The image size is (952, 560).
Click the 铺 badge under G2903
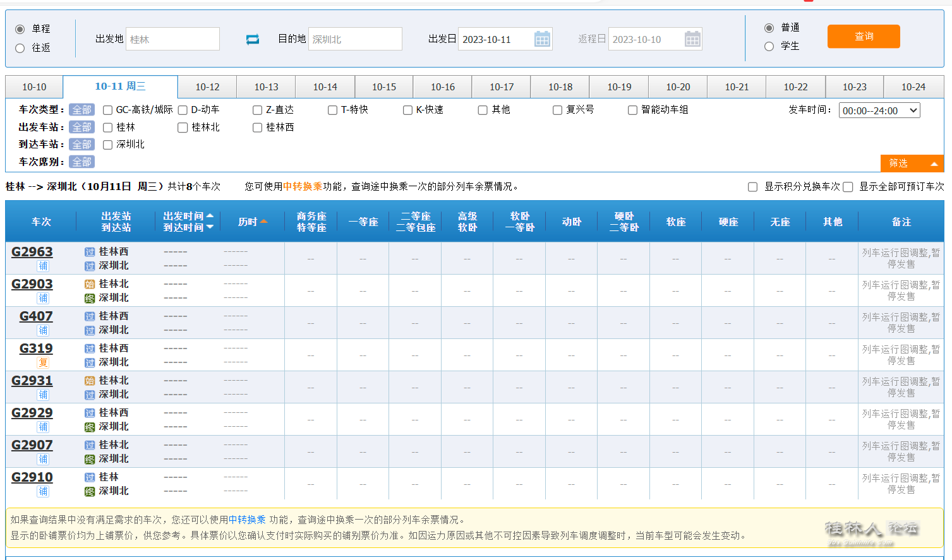click(43, 298)
